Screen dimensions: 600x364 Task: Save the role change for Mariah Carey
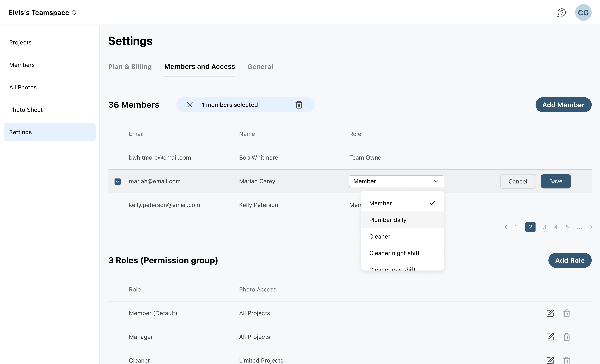click(x=556, y=181)
